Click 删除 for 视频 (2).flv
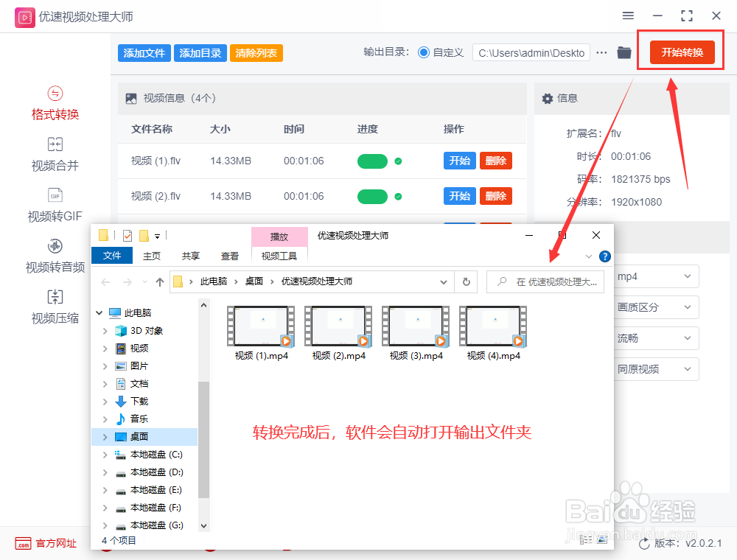Image resolution: width=737 pixels, height=560 pixels. tap(496, 196)
